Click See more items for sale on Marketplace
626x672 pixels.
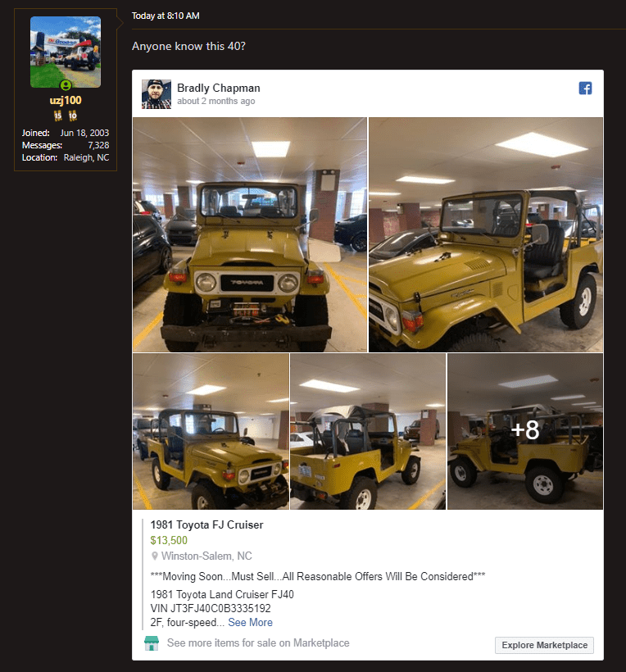(258, 642)
